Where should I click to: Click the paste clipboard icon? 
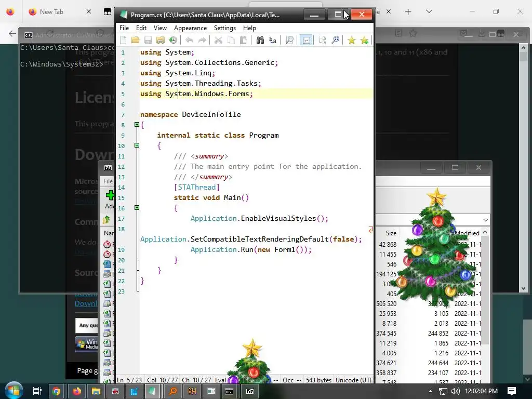(243, 41)
